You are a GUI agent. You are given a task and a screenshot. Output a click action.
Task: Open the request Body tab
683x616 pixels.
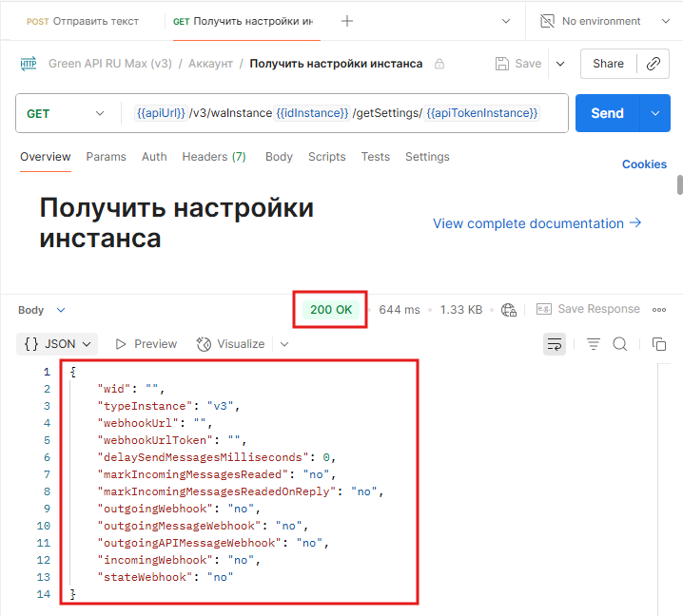coord(279,157)
